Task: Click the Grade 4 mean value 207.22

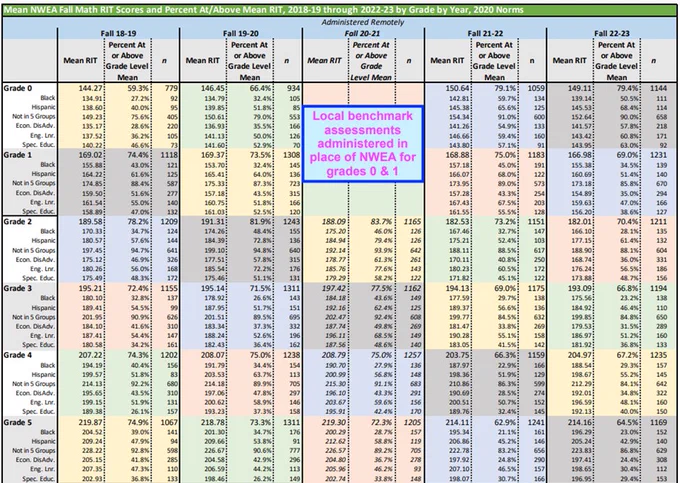Action: click(90, 355)
